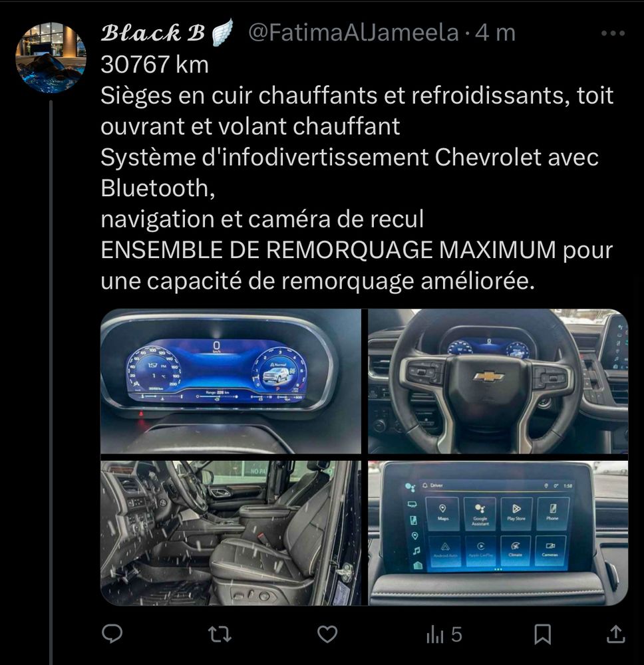Image resolution: width=644 pixels, height=665 pixels.
Task: Open the 4 m timestamp link
Action: click(x=495, y=33)
